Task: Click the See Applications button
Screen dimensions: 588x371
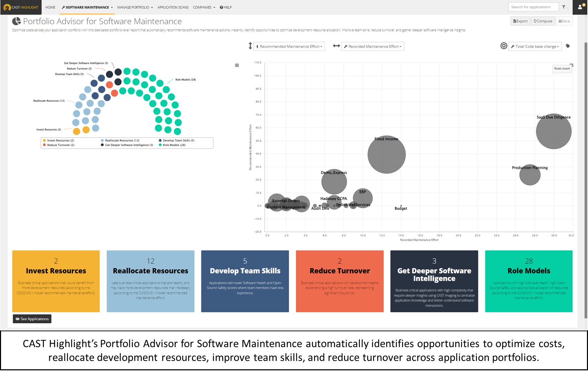Action: click(x=32, y=319)
